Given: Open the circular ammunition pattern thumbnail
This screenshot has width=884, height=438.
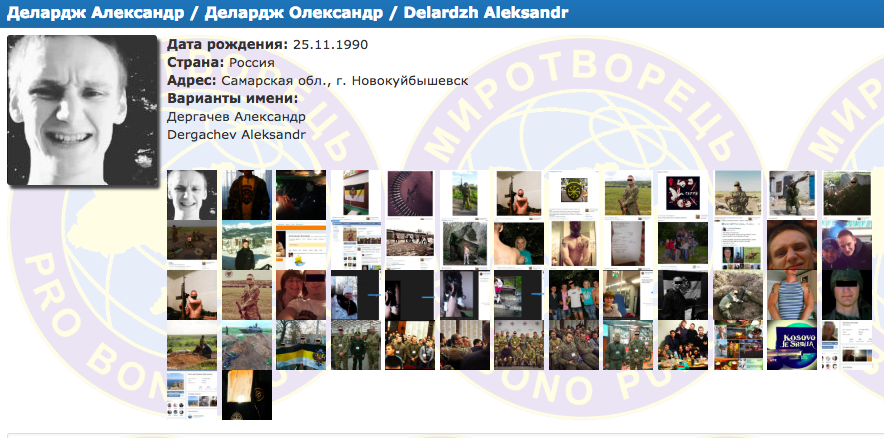Looking at the screenshot, I should [410, 193].
